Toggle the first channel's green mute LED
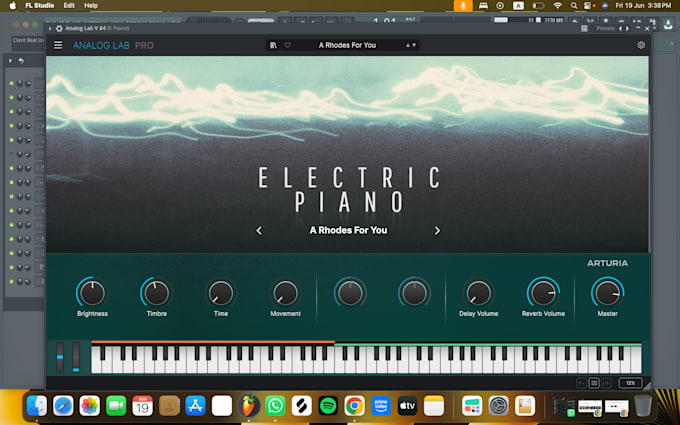This screenshot has height=425, width=680. click(12, 83)
